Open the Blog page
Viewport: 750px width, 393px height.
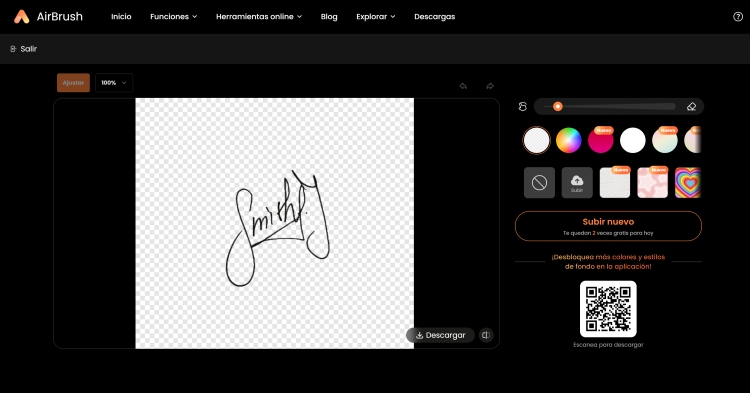pos(329,16)
